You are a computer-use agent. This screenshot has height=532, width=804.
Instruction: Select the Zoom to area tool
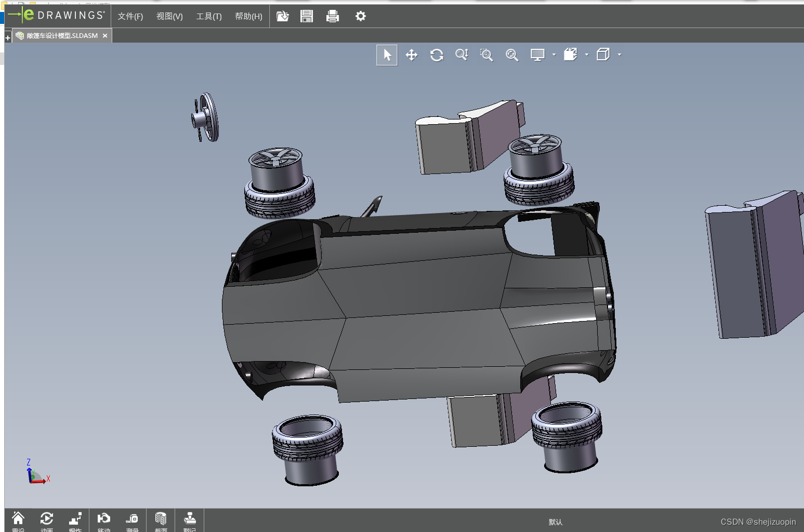[486, 55]
